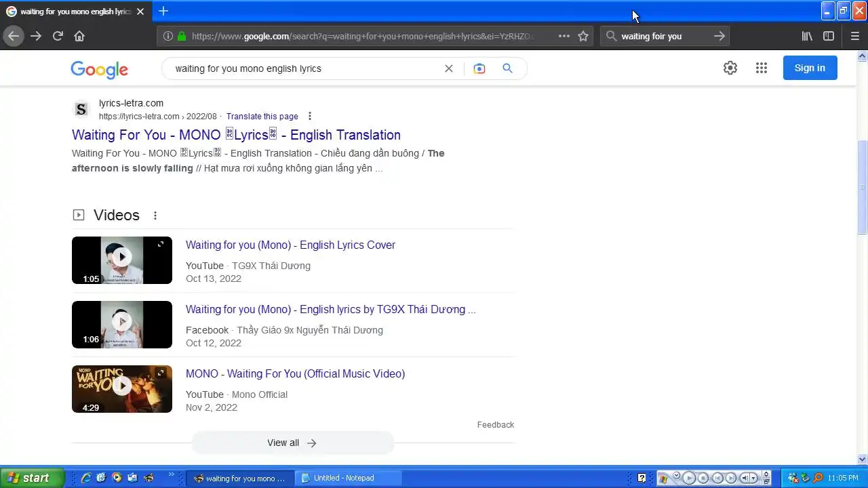Open 'Waiting For You - MONO Lyrics' result

point(236,135)
